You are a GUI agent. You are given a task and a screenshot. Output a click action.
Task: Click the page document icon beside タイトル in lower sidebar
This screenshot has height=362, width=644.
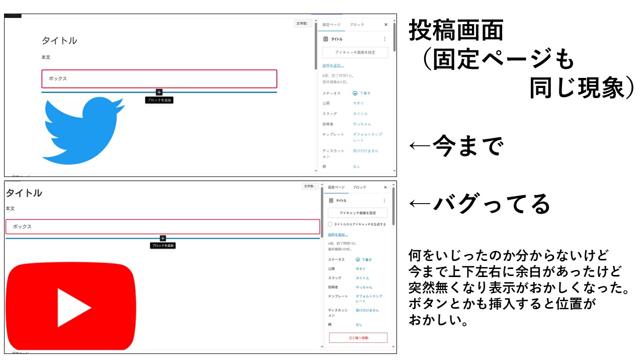coord(331,200)
